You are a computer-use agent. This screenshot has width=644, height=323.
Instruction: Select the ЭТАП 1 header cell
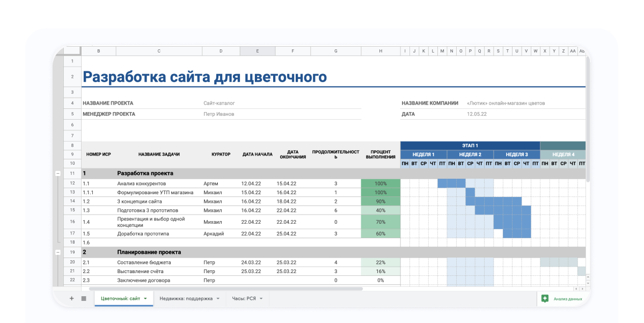[470, 145]
